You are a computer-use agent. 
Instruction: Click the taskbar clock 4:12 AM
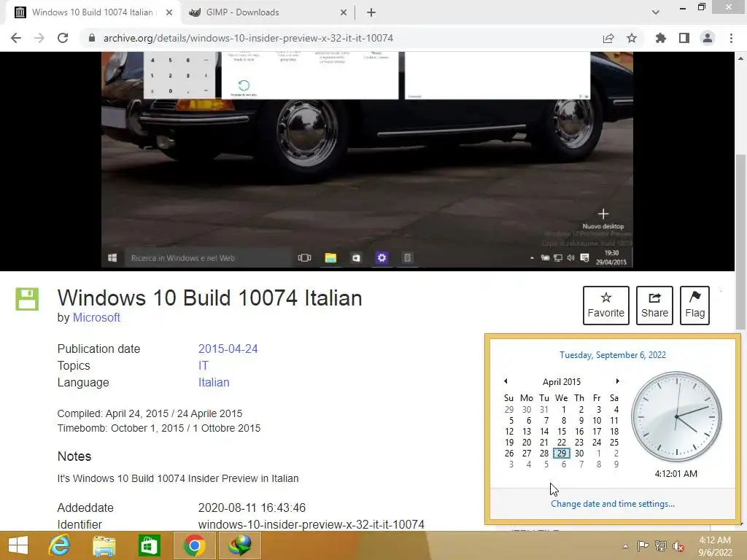715,546
